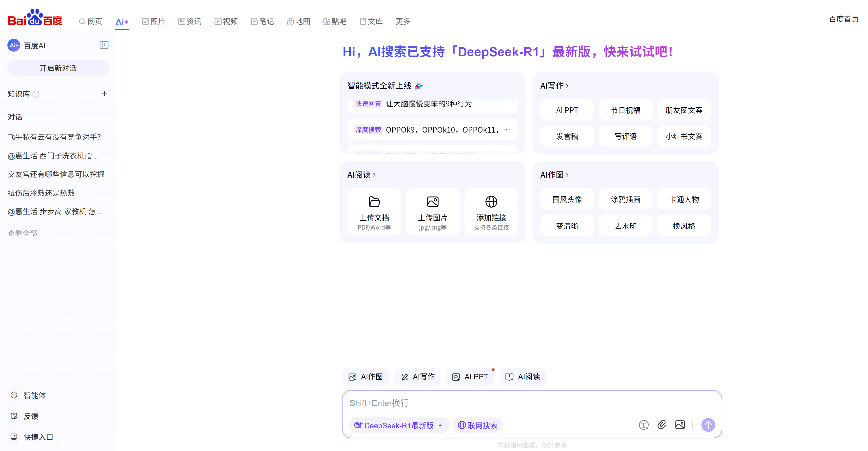Click the upload image picture icon
This screenshot has height=451, width=868.
click(433, 202)
